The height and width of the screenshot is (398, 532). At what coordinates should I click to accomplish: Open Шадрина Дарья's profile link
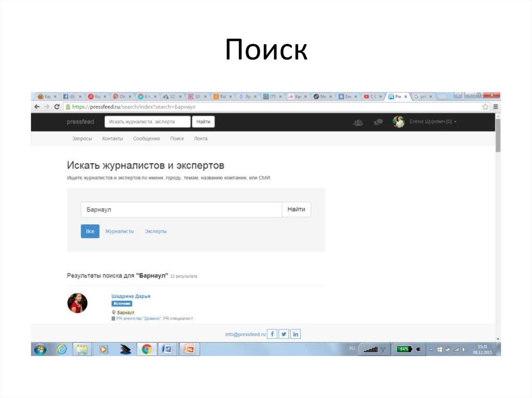[x=131, y=296]
